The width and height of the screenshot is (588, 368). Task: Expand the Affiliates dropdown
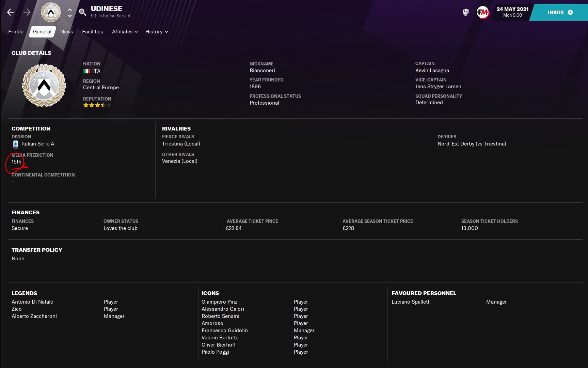coord(125,32)
